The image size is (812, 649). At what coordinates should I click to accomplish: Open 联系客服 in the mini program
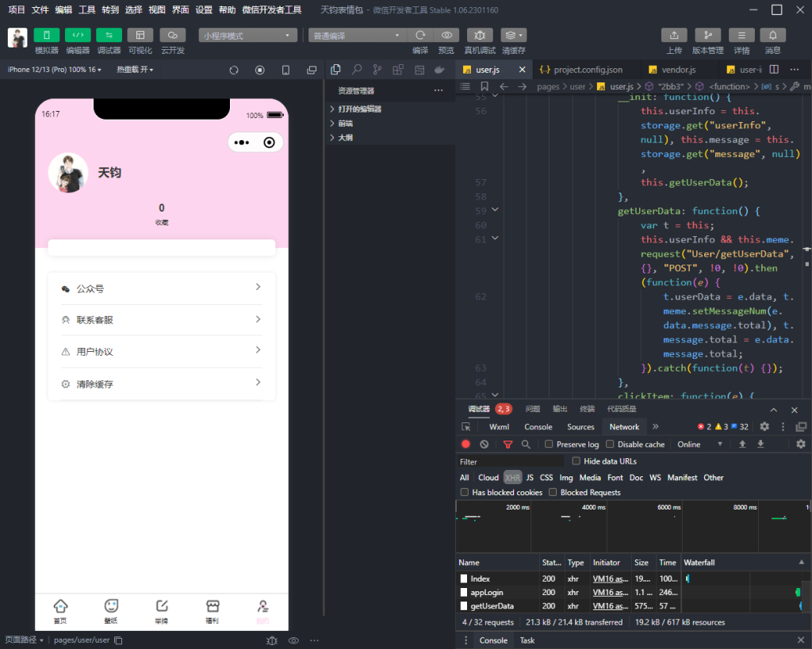point(162,320)
